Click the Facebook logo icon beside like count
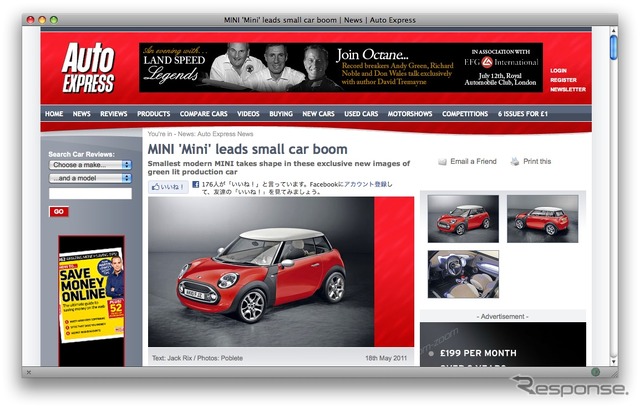This screenshot has height=408, width=640. pyautogui.click(x=196, y=184)
